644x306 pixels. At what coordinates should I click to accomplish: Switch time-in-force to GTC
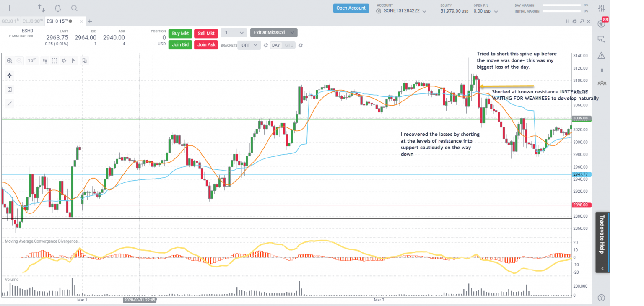click(289, 45)
